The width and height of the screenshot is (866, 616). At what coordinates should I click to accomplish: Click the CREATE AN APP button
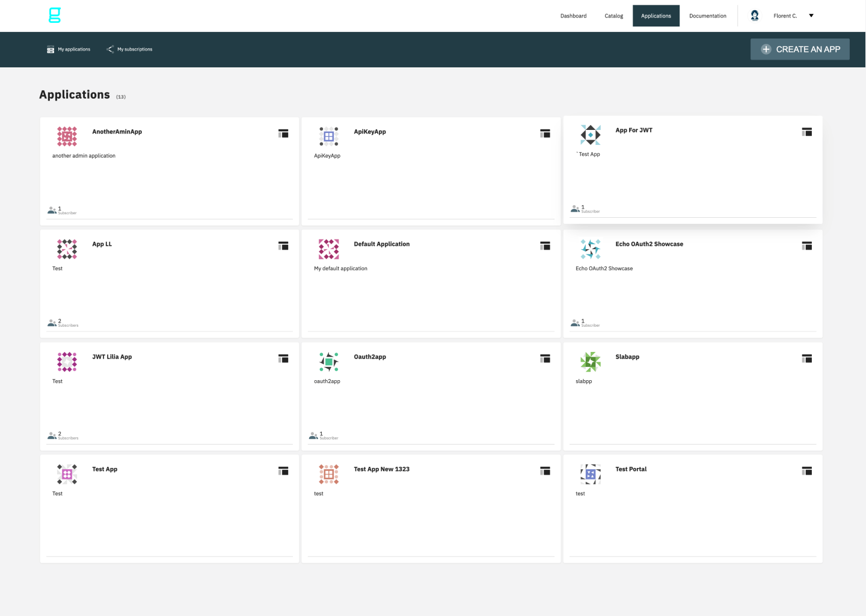click(800, 49)
